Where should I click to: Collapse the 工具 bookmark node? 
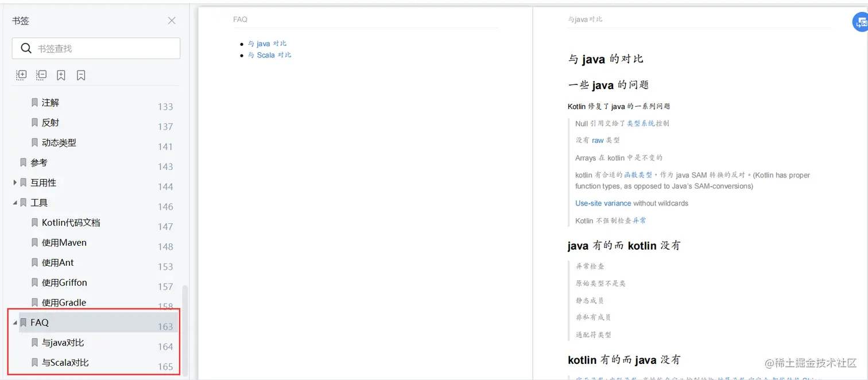(15, 203)
